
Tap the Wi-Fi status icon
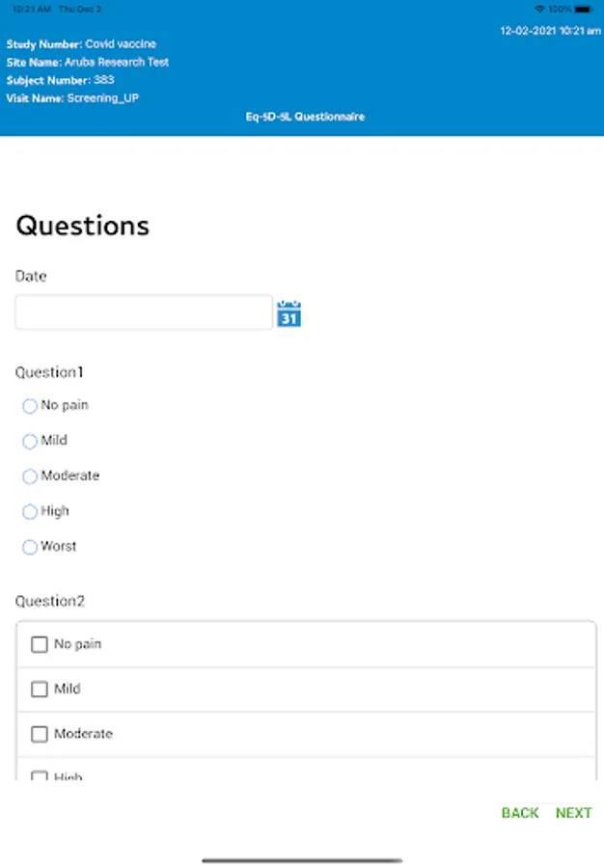538,9
